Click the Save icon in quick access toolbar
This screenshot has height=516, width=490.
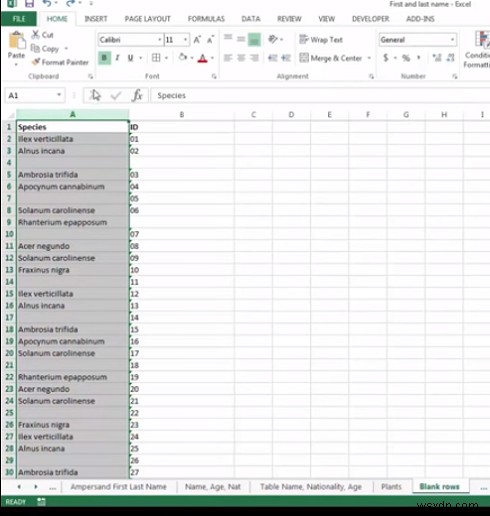(29, 4)
